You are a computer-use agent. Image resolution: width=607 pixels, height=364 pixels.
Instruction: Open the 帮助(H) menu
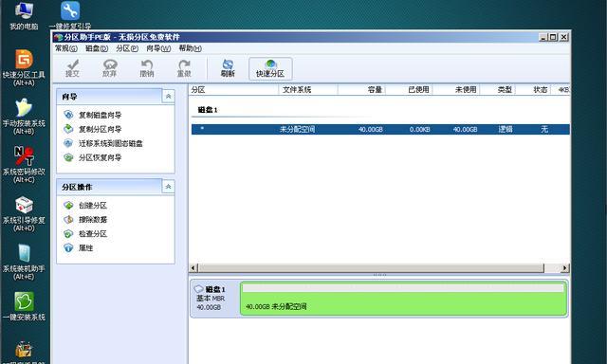pyautogui.click(x=190, y=48)
